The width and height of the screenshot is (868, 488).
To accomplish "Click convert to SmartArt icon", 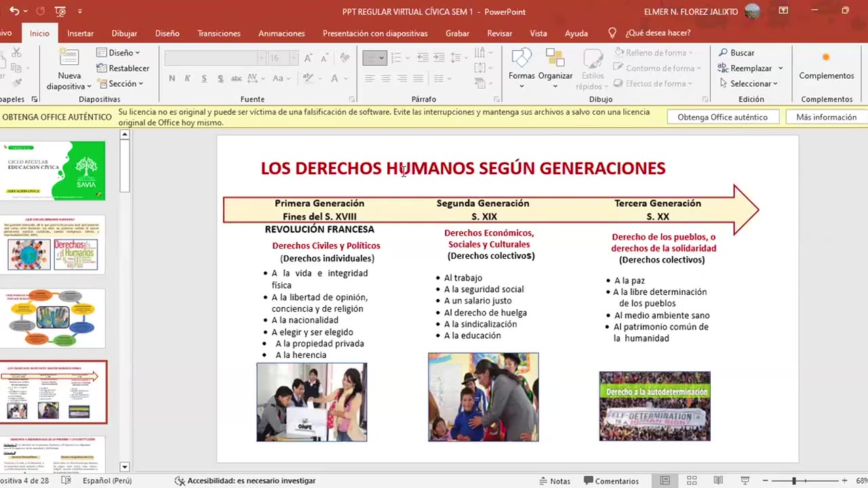I will [x=481, y=83].
